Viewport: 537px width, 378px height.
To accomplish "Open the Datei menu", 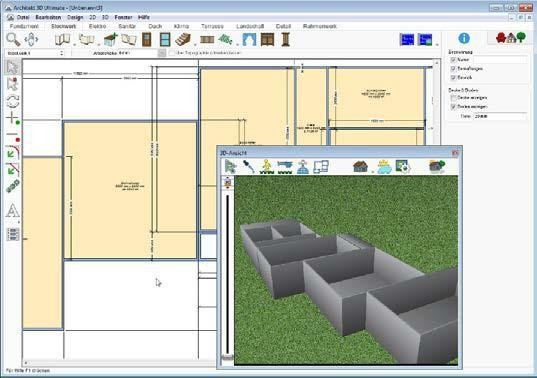I will click(23, 17).
